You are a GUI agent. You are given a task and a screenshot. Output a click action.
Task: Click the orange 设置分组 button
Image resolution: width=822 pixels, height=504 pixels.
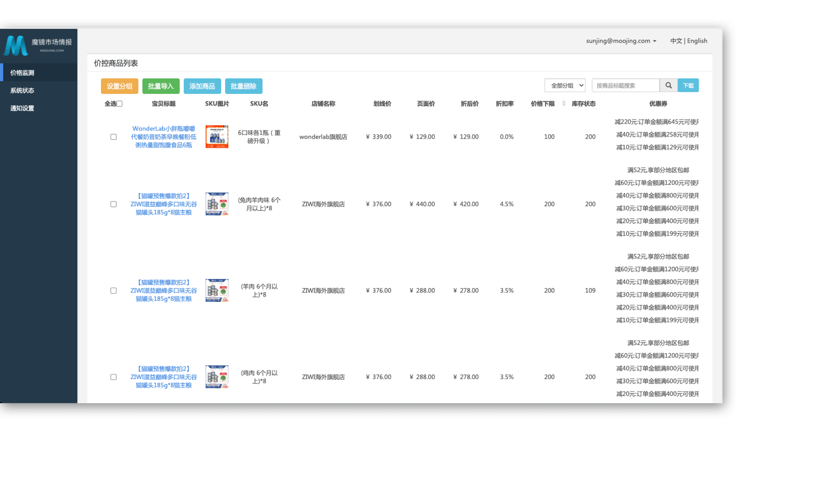click(x=119, y=86)
